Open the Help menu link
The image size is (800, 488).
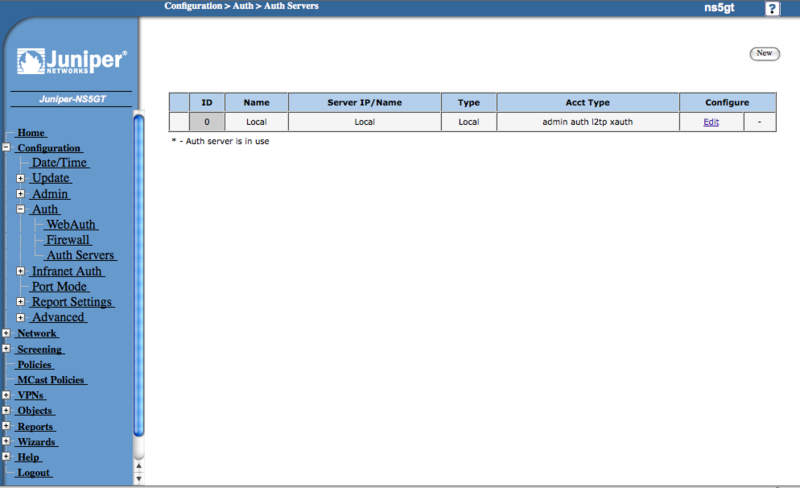tap(28, 457)
